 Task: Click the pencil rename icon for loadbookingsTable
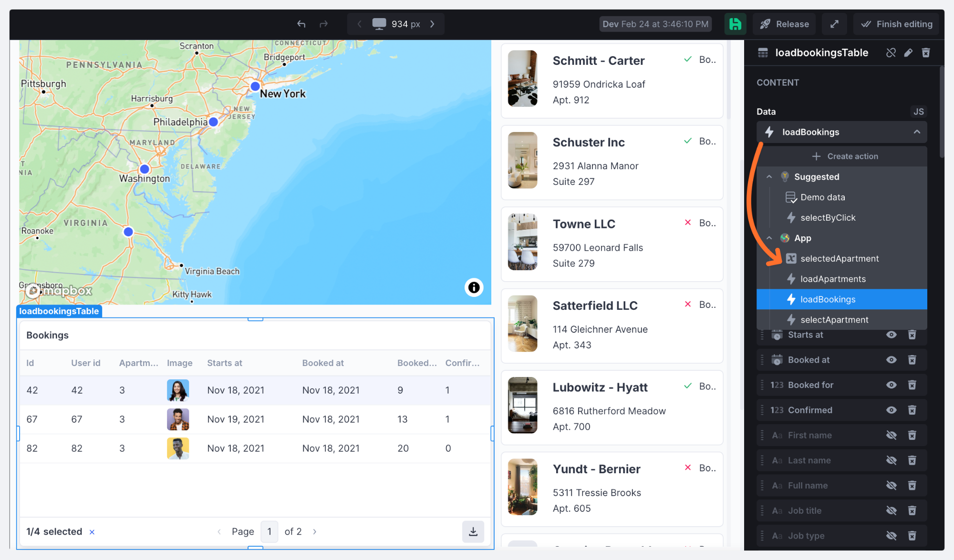click(x=908, y=53)
